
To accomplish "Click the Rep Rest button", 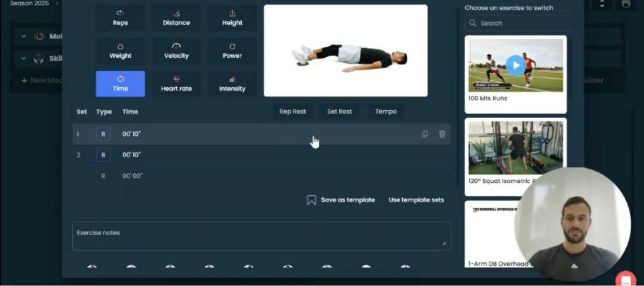I will point(293,112).
